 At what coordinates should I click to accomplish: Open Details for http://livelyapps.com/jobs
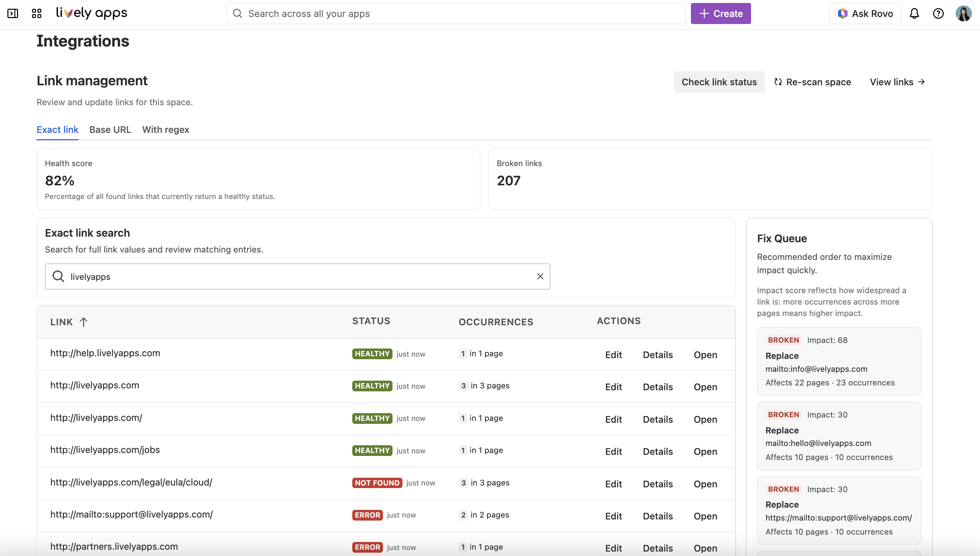coord(657,452)
